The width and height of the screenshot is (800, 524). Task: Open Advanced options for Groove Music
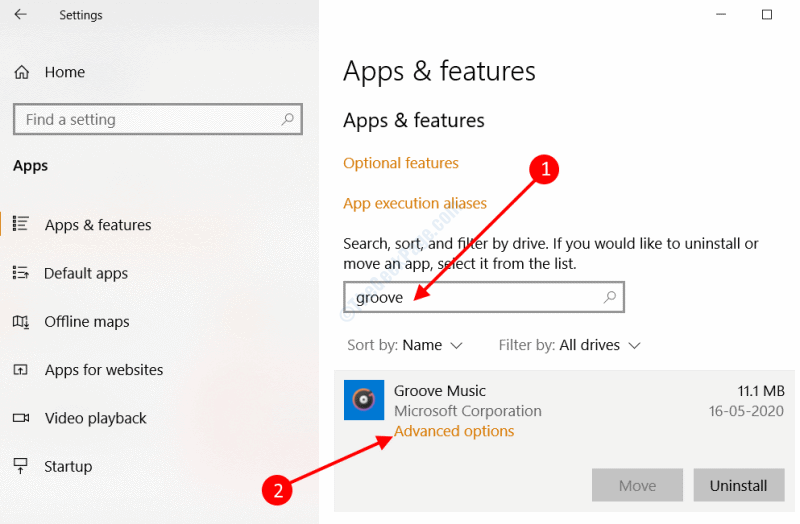pos(454,431)
